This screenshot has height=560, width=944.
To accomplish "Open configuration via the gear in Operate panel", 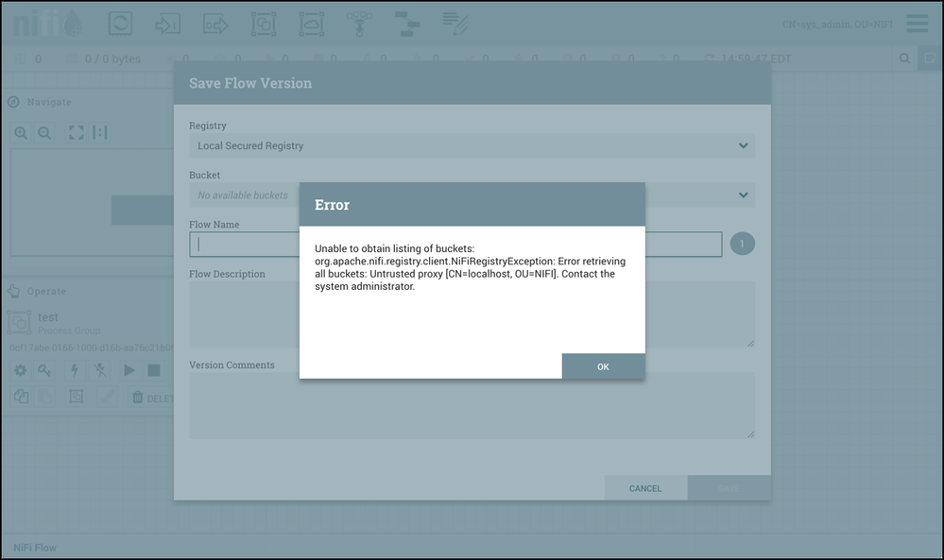I will click(x=19, y=370).
